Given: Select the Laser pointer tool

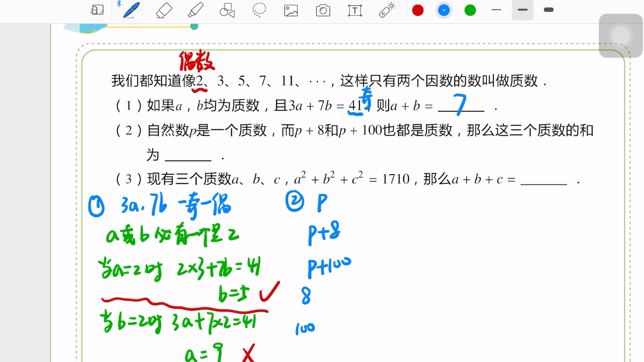Looking at the screenshot, I should tap(387, 10).
